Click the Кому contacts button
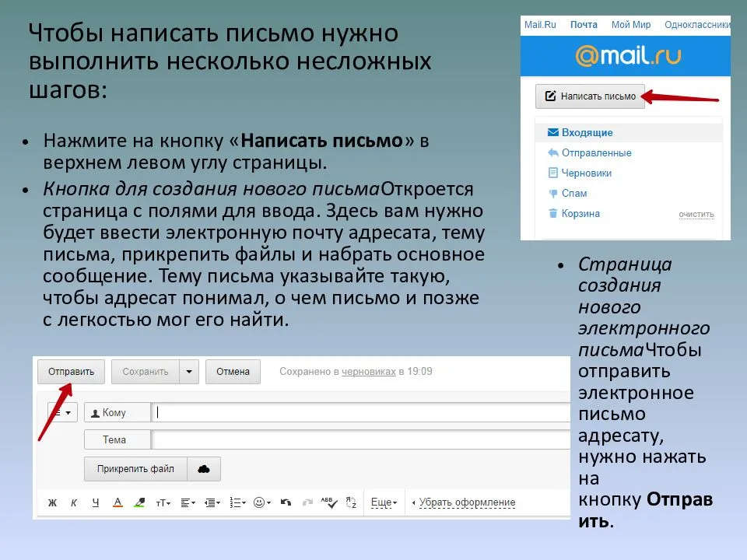 click(x=117, y=412)
